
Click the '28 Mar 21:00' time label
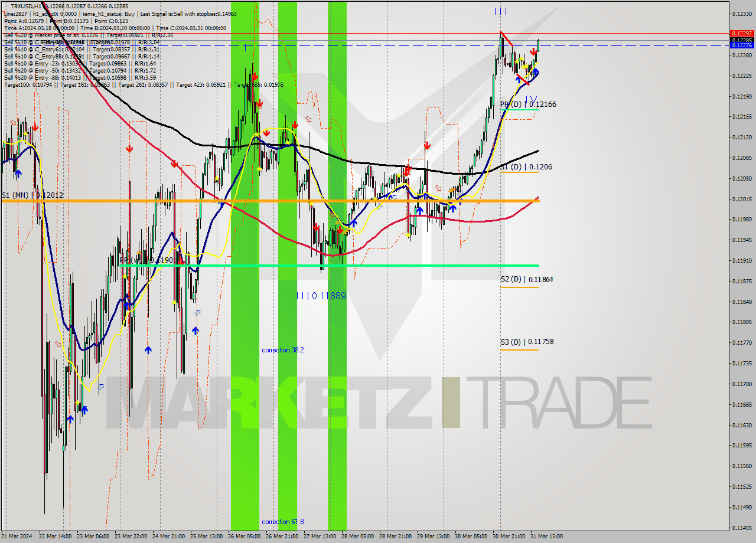coord(395,537)
